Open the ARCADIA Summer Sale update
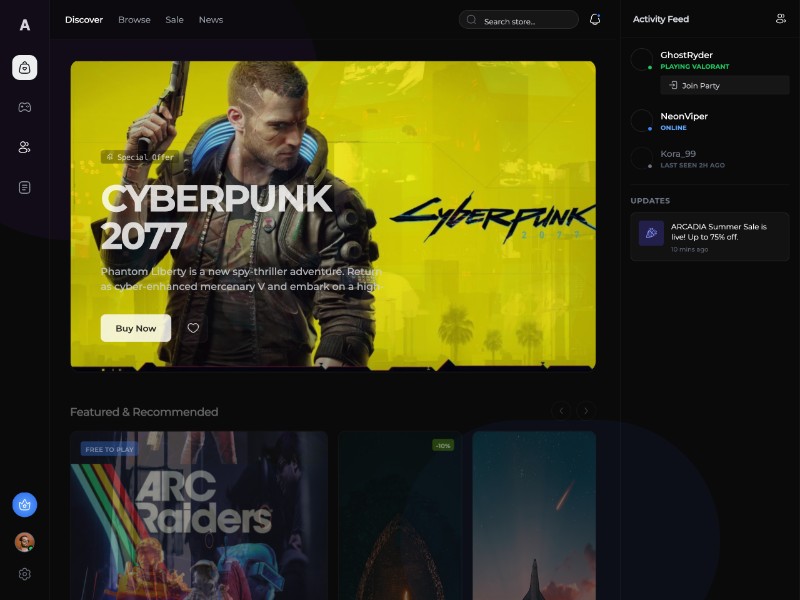The width and height of the screenshot is (800, 600). pyautogui.click(x=709, y=237)
